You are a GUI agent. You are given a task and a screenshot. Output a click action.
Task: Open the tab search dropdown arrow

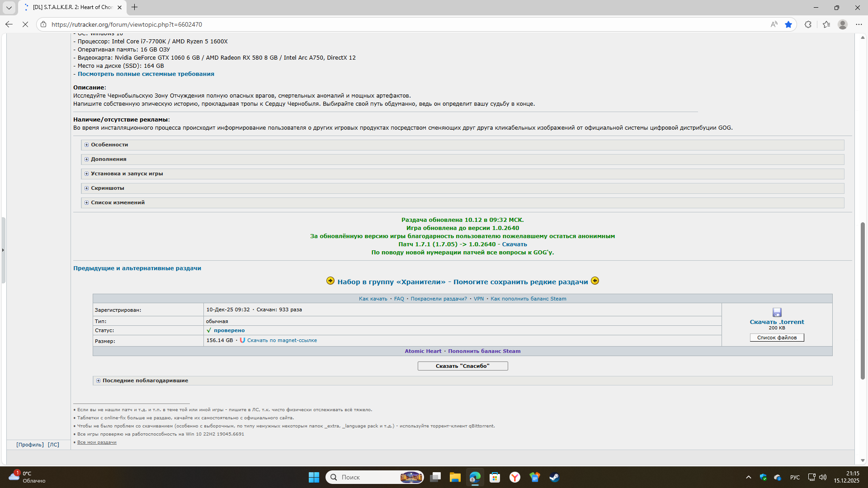pos(9,7)
